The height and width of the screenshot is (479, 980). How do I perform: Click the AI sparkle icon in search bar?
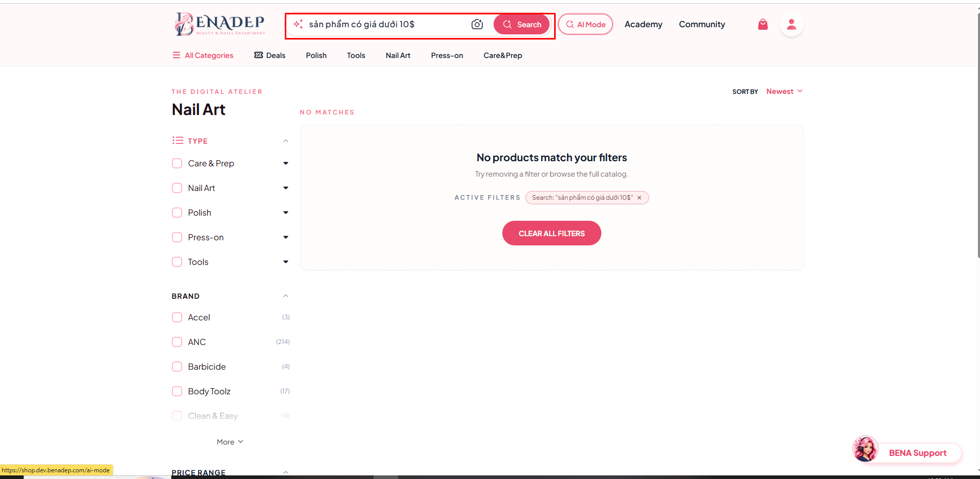pyautogui.click(x=298, y=24)
